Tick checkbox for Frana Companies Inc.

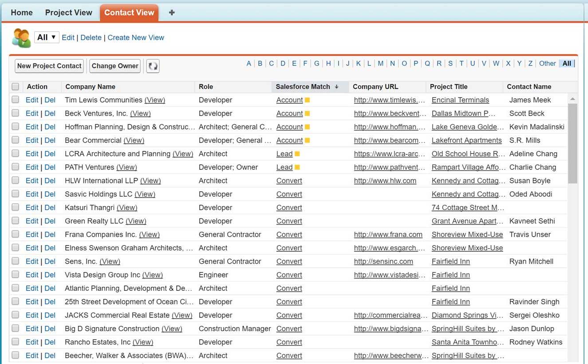point(16,234)
